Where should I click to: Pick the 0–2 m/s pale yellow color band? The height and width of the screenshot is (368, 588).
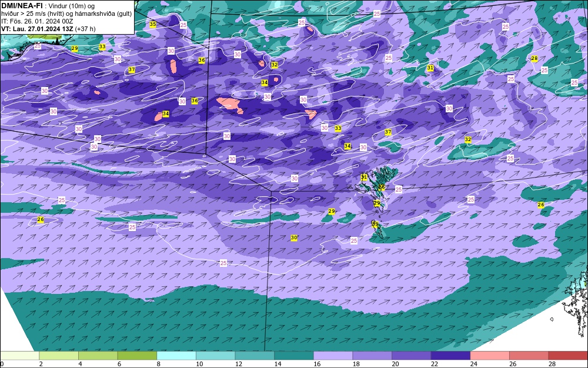(19, 355)
